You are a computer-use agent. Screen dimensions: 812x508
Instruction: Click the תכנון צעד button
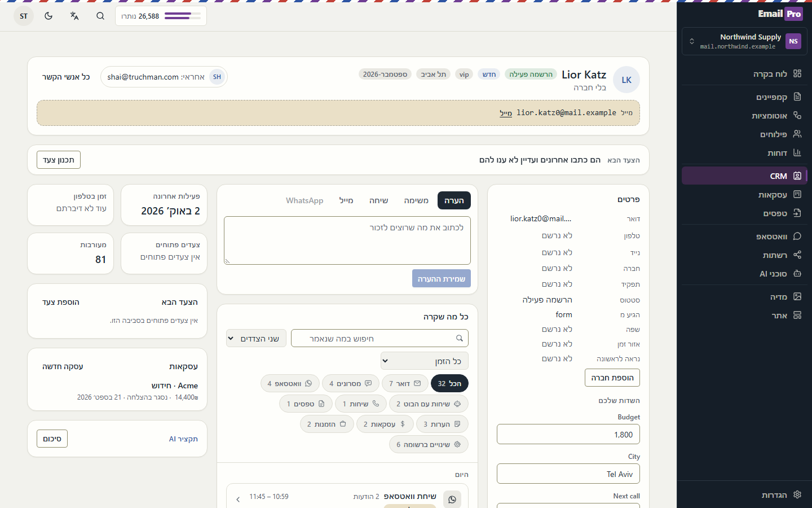(59, 160)
